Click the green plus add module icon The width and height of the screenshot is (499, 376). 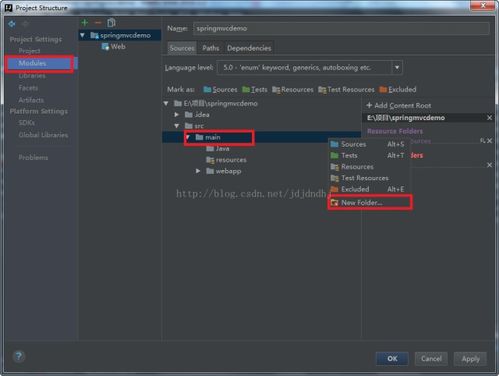[85, 23]
